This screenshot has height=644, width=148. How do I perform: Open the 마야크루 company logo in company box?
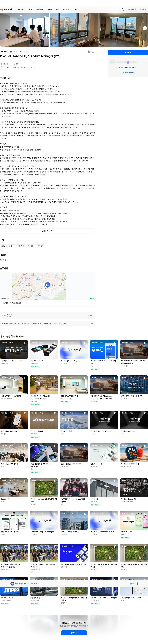click(x=4, y=315)
